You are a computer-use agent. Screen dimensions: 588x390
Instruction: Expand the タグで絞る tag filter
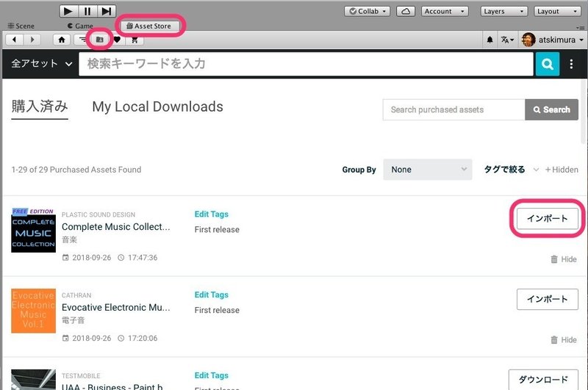click(x=511, y=170)
